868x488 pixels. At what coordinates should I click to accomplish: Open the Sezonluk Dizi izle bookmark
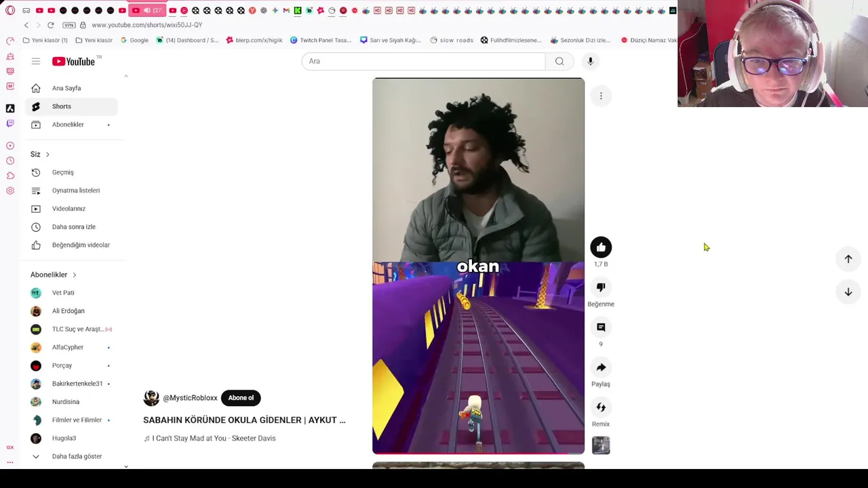pyautogui.click(x=581, y=40)
